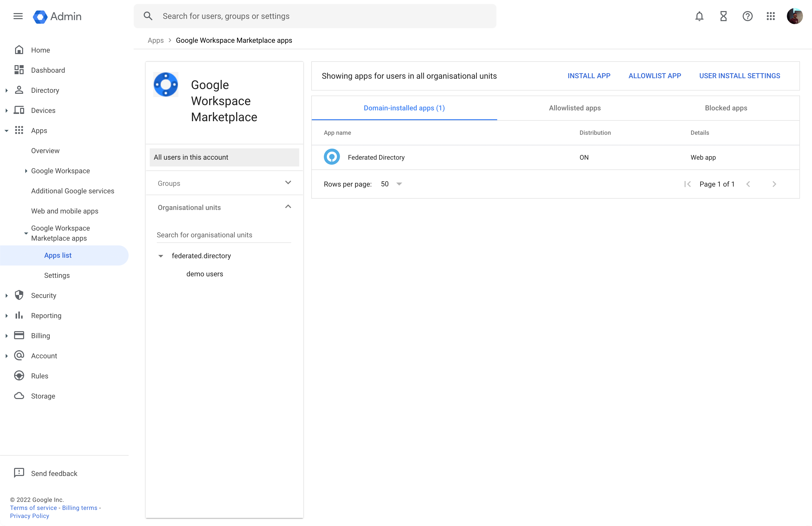The width and height of the screenshot is (812, 526).
Task: Select the demo users organisational unit
Action: point(204,274)
